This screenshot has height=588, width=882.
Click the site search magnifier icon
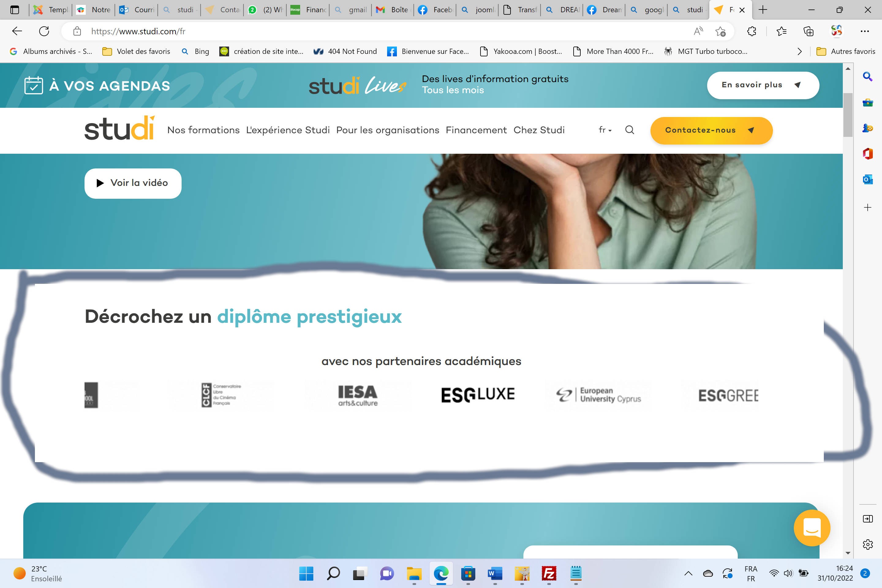pos(630,130)
